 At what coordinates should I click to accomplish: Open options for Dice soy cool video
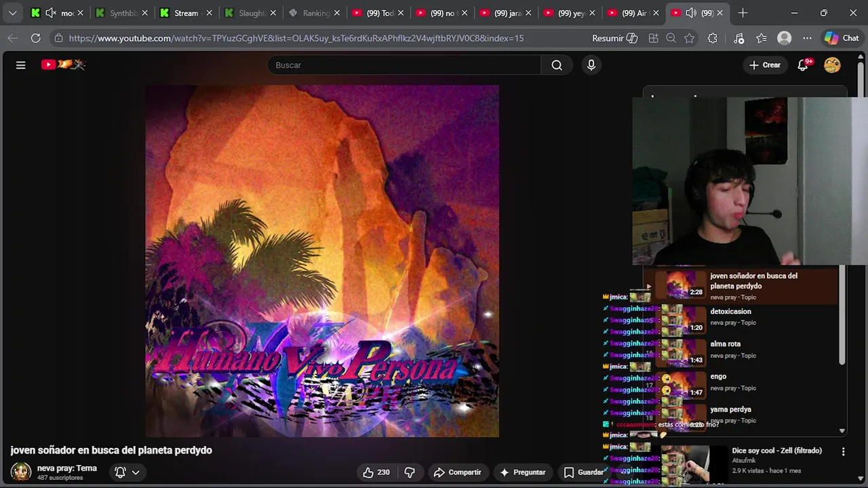843,451
